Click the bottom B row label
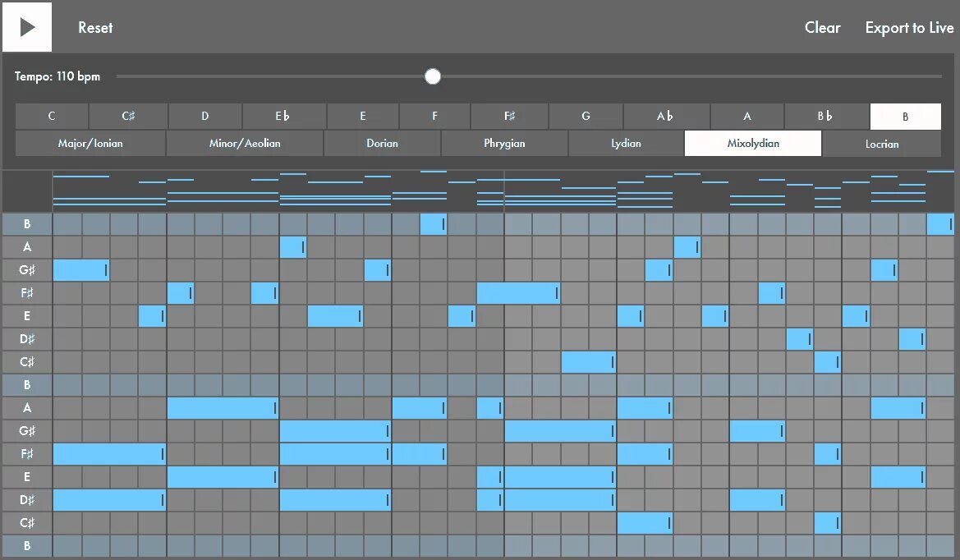 [27, 545]
